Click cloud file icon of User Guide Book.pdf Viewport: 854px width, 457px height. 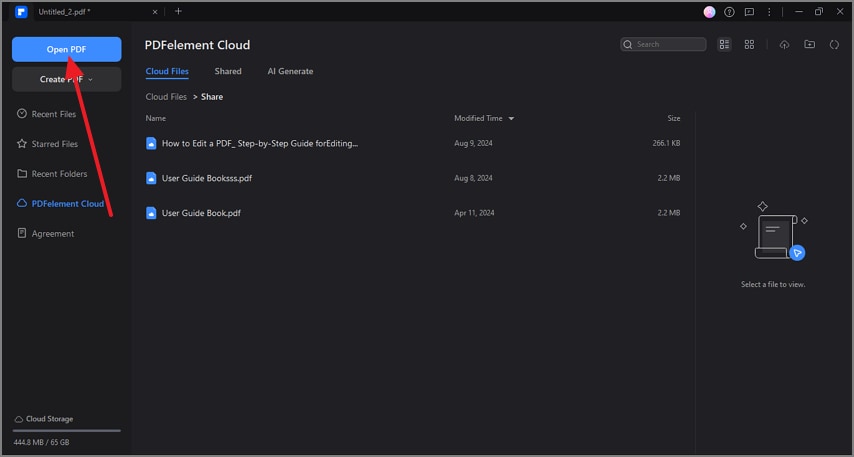pos(151,213)
